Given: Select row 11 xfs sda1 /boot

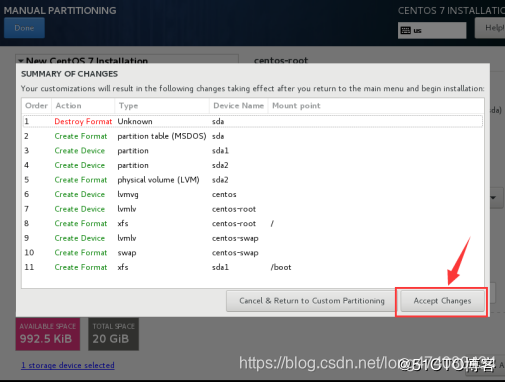Looking at the screenshot, I should click(x=253, y=267).
